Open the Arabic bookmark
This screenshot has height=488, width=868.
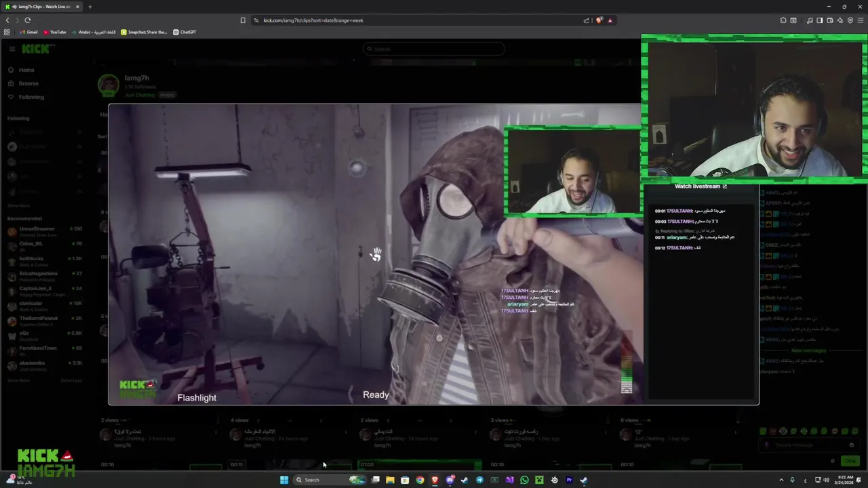(x=94, y=32)
